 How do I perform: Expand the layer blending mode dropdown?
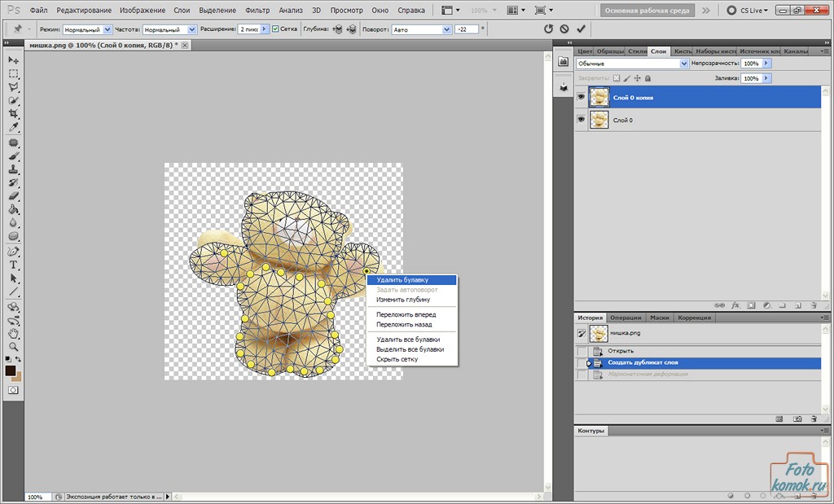tap(632, 64)
